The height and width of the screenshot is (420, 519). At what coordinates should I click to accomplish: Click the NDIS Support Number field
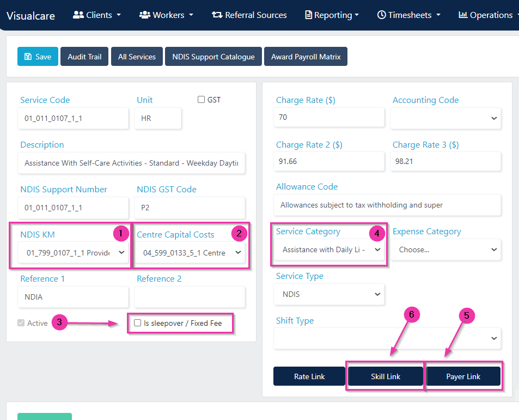(x=73, y=208)
